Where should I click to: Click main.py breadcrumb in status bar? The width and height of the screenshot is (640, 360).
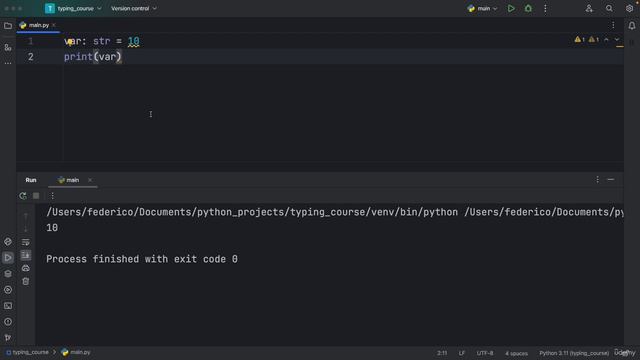[76, 352]
